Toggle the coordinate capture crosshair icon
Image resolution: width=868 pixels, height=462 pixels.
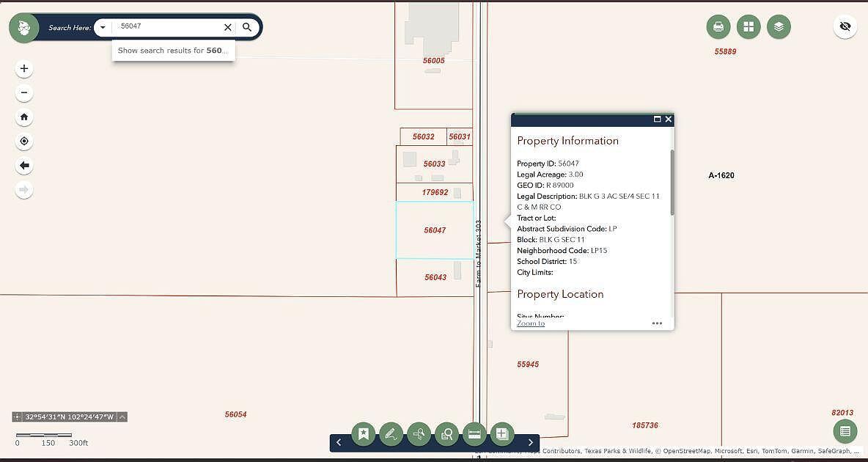[x=17, y=417]
